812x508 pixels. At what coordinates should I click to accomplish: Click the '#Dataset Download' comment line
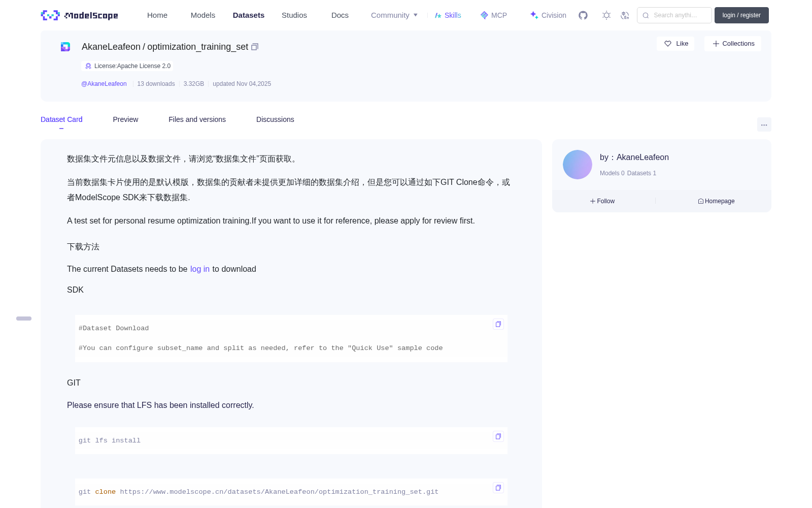pos(114,328)
